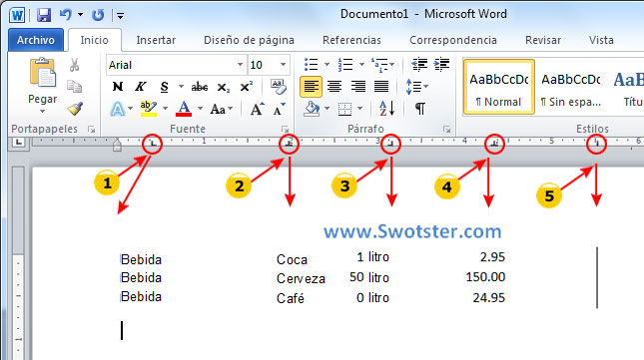Open Fuente dialog launcher

click(285, 130)
